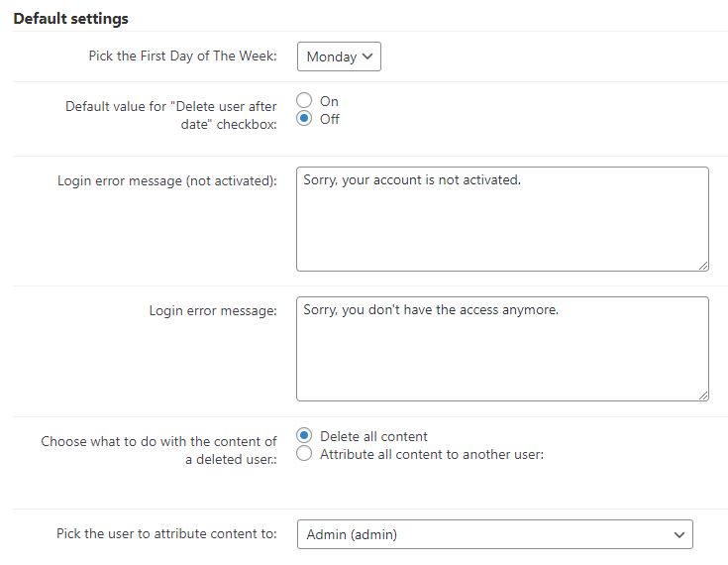Click the 'Pick the user to attribute content to:' label

tap(166, 534)
